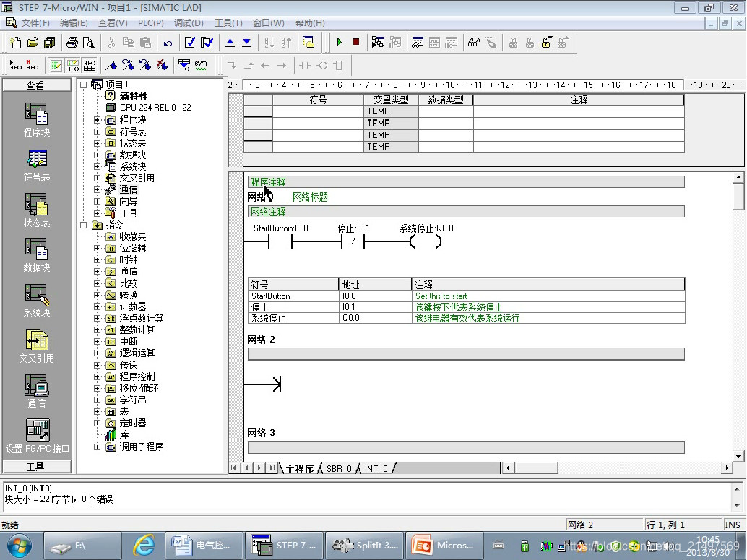Open 调试(D) menu
The width and height of the screenshot is (747, 560).
[x=189, y=23]
